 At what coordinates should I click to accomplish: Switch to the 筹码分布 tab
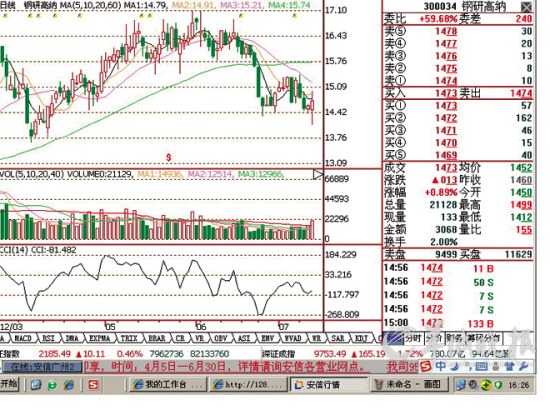click(x=483, y=338)
